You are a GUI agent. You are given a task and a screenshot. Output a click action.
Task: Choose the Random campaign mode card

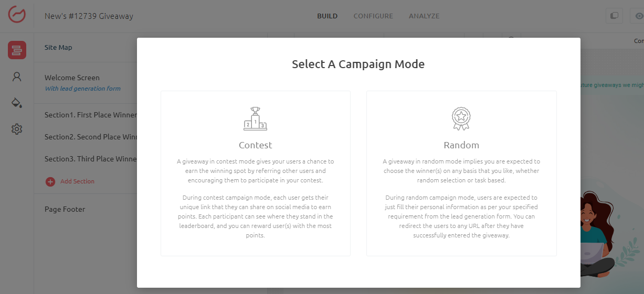point(461,173)
